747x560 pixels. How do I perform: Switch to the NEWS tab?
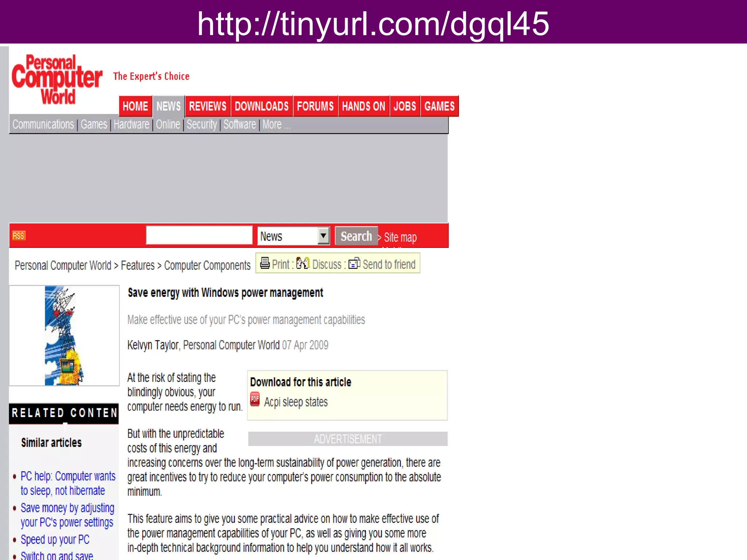tap(169, 106)
